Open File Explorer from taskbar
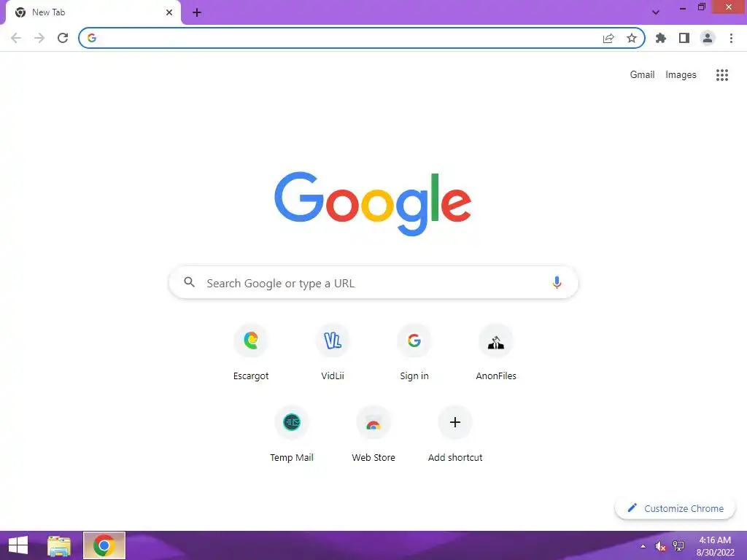Viewport: 747px width, 560px height. click(59, 545)
